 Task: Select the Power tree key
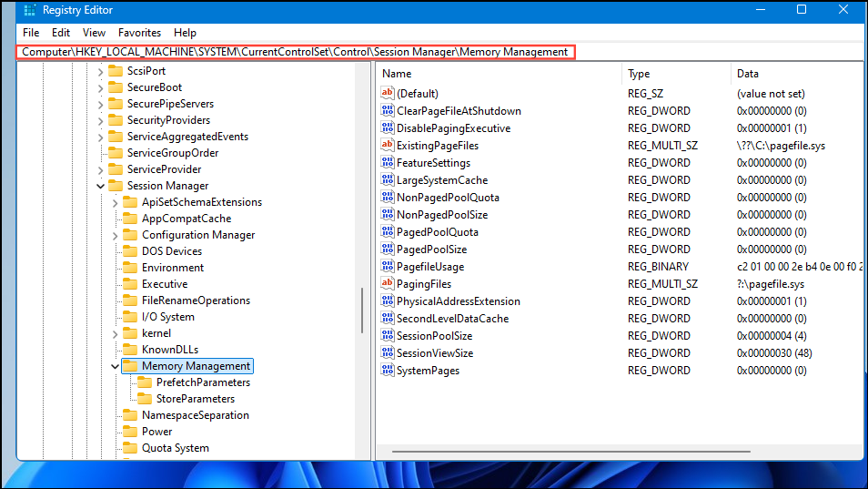[x=156, y=432]
